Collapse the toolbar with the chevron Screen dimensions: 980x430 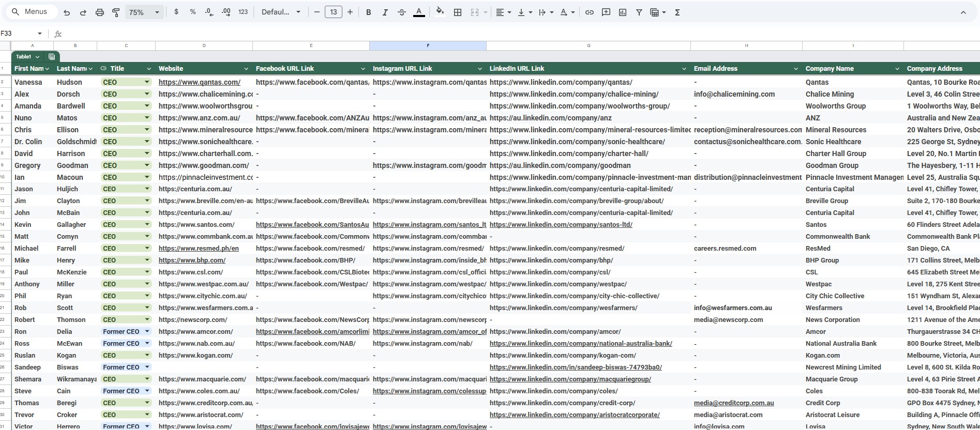click(963, 12)
